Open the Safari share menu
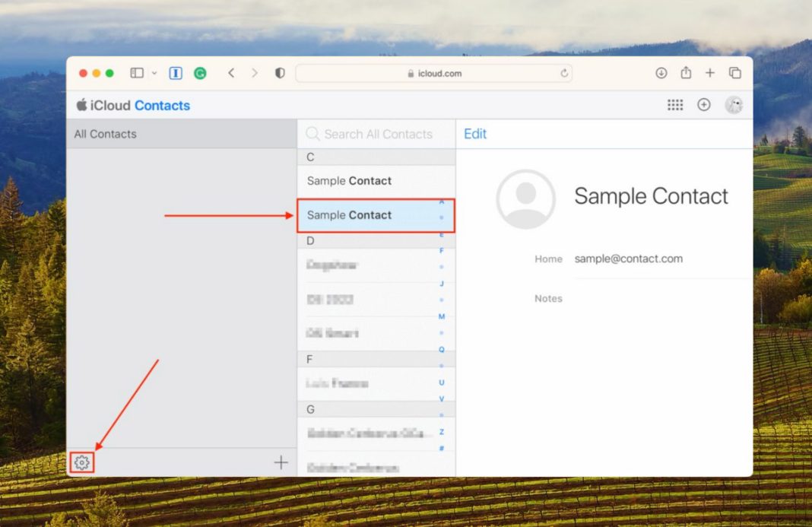812x527 pixels. click(686, 73)
